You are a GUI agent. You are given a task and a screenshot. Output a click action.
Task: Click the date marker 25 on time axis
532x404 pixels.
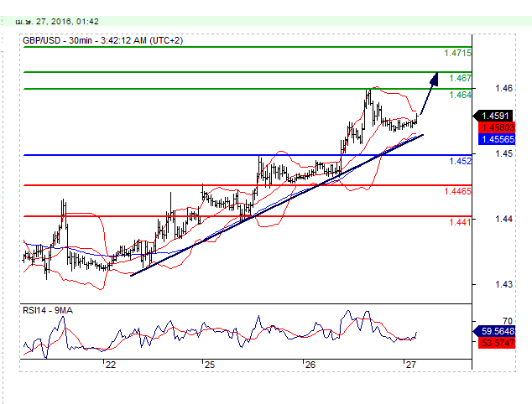(210, 365)
